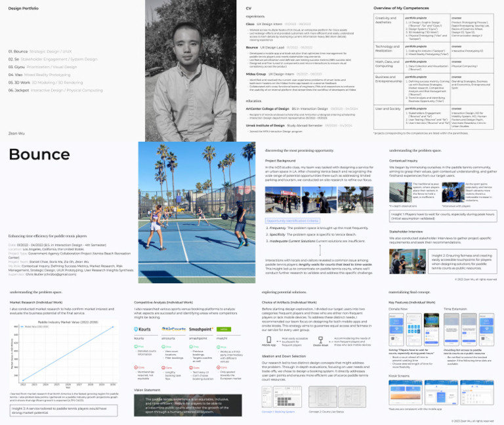This screenshot has width=504, height=425.
Task: Open the '03. Giyou' project entry
Action: pyautogui.click(x=43, y=67)
